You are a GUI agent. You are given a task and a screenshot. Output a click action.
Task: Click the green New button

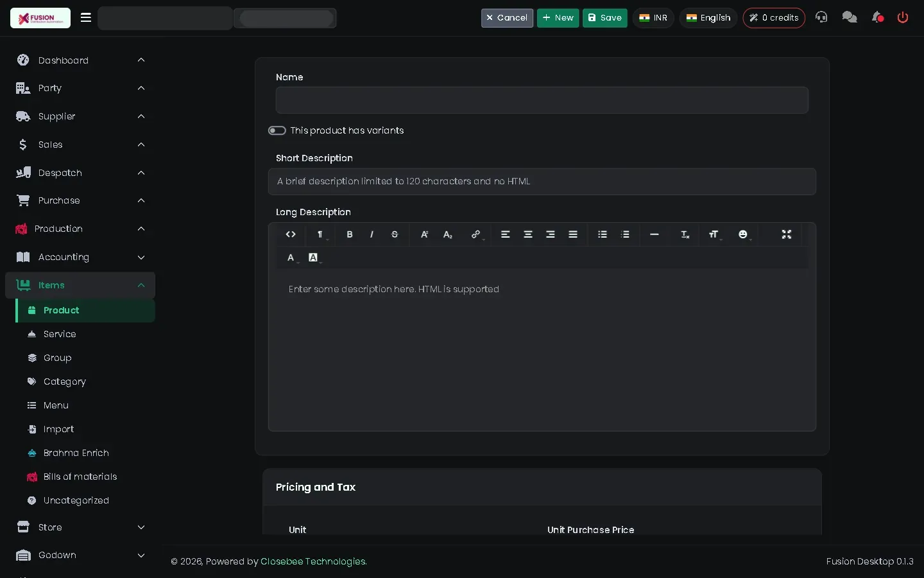click(558, 18)
